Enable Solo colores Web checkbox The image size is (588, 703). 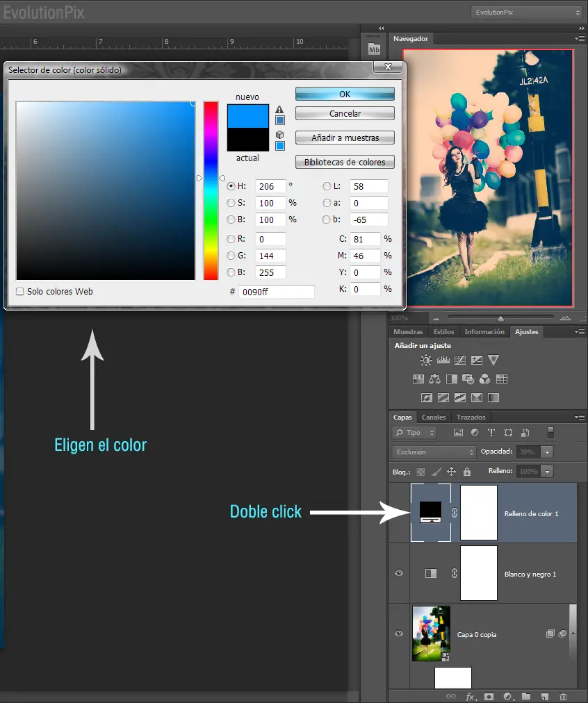click(x=20, y=292)
